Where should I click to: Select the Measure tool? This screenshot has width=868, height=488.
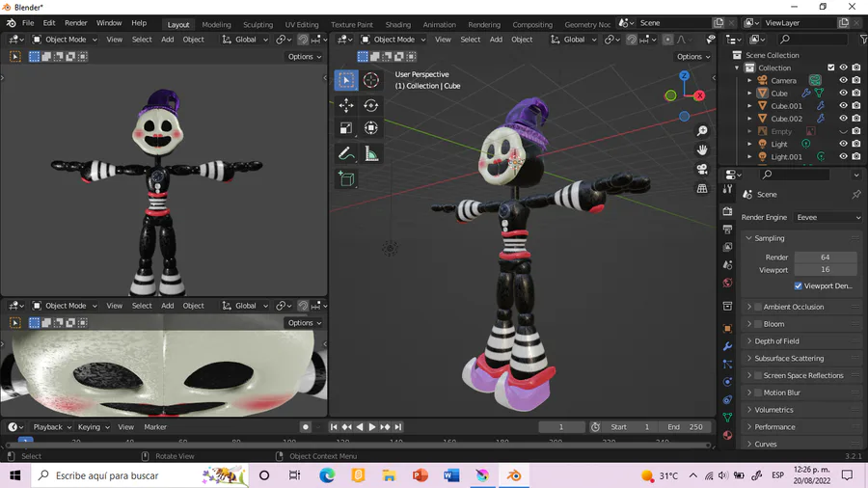tap(371, 153)
